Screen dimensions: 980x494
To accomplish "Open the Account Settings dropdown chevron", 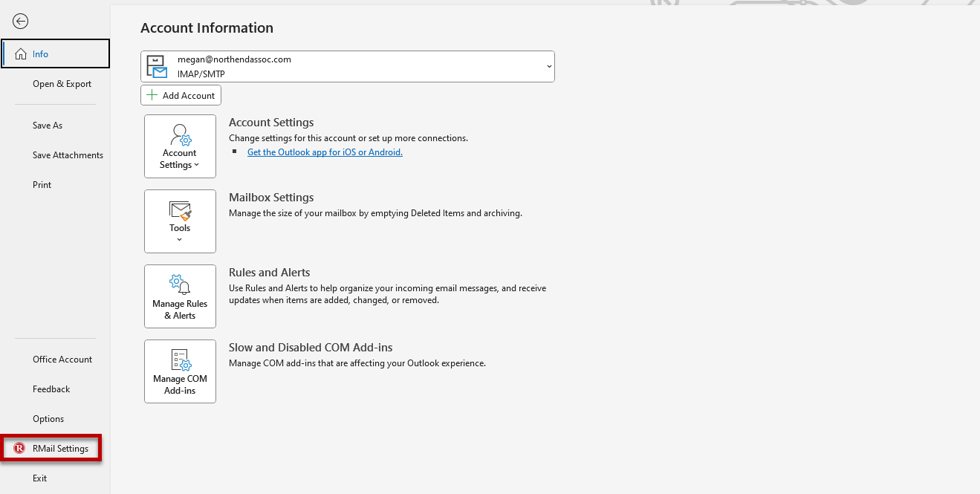I will tap(197, 166).
